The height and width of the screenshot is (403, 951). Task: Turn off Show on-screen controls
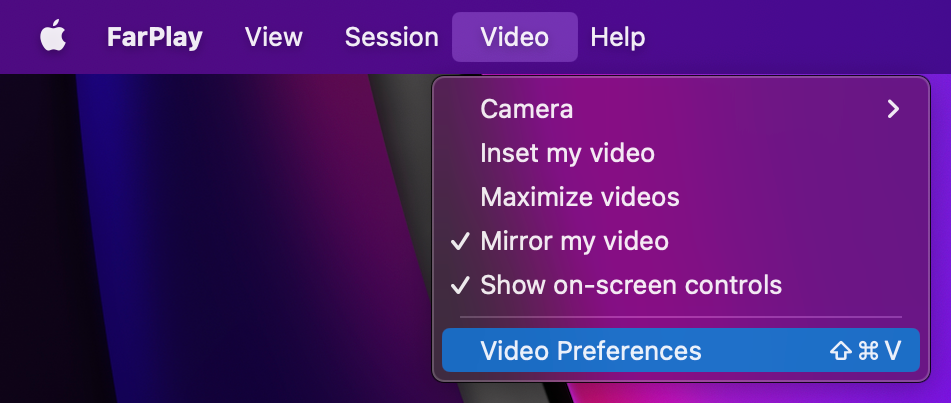[x=630, y=286]
